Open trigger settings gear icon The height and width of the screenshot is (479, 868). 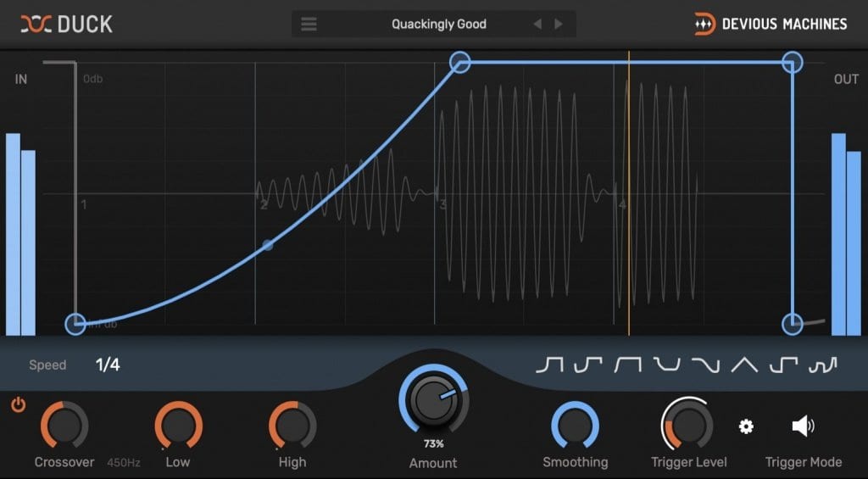coord(746,426)
